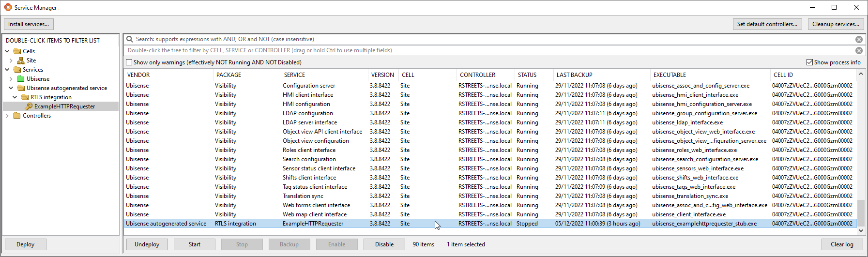Select Web map client interface row

point(490,214)
